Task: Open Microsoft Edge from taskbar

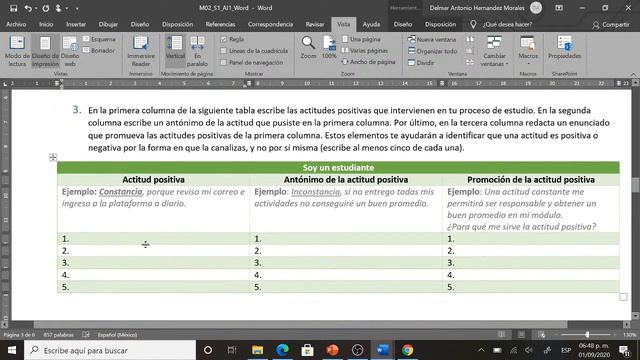Action: click(x=282, y=350)
